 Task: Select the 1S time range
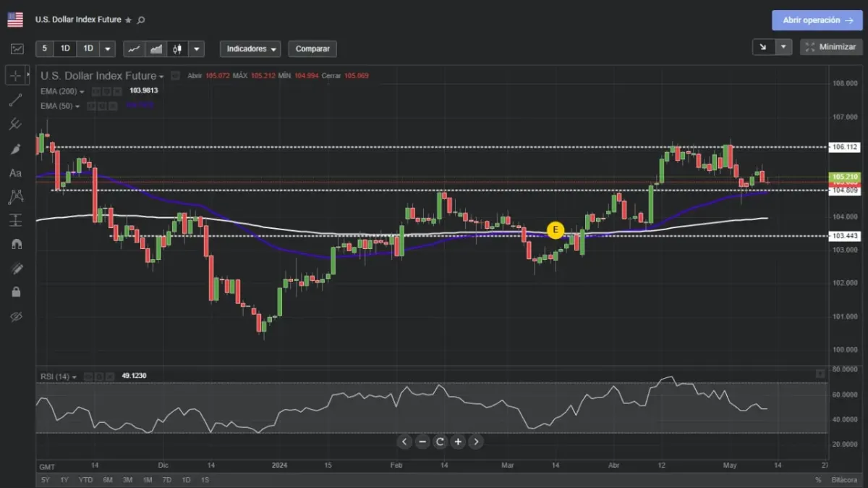tap(205, 480)
